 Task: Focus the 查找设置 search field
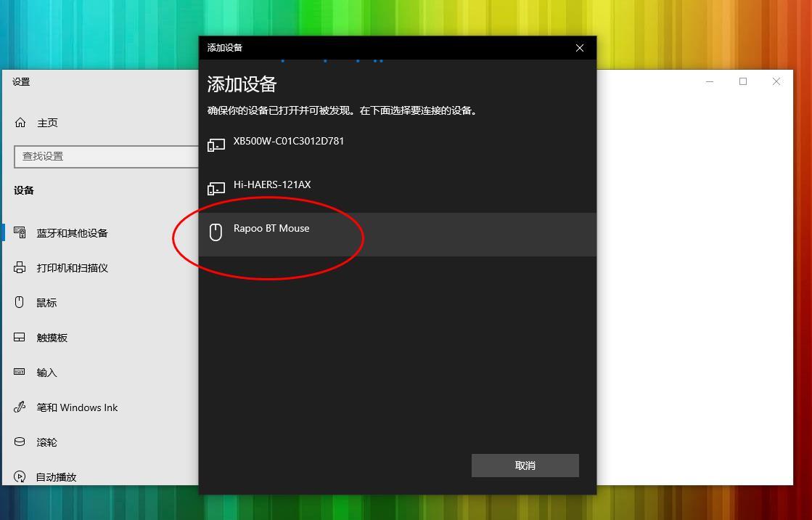coord(106,157)
